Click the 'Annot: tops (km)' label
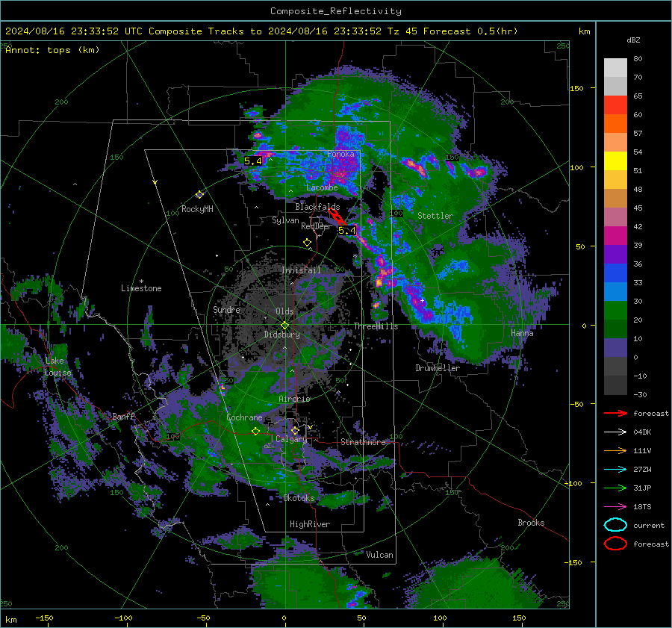This screenshot has width=672, height=628. click(52, 50)
